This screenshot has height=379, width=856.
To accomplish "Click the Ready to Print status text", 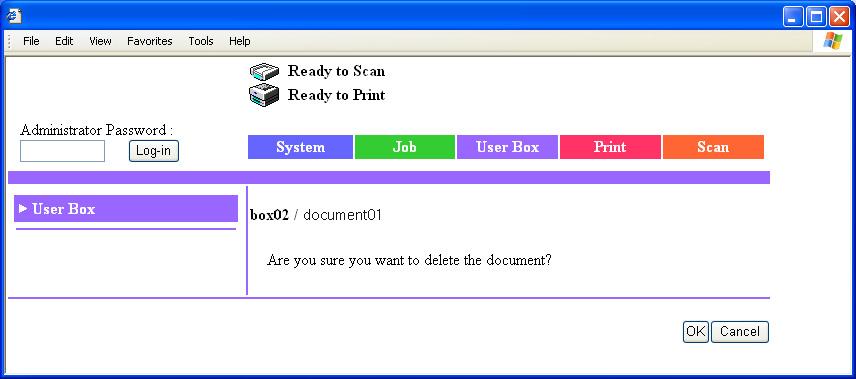I will [x=336, y=95].
